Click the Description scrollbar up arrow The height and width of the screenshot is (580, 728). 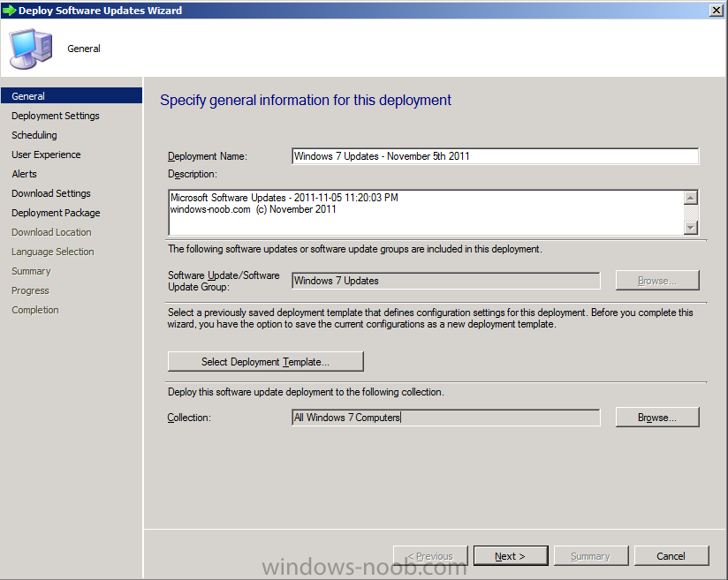(690, 198)
